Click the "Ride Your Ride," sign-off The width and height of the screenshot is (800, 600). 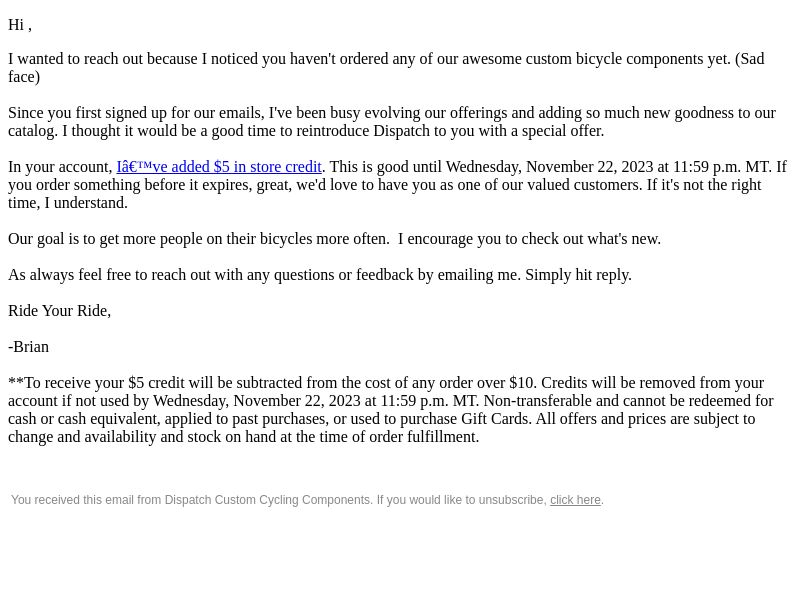[x=60, y=311]
